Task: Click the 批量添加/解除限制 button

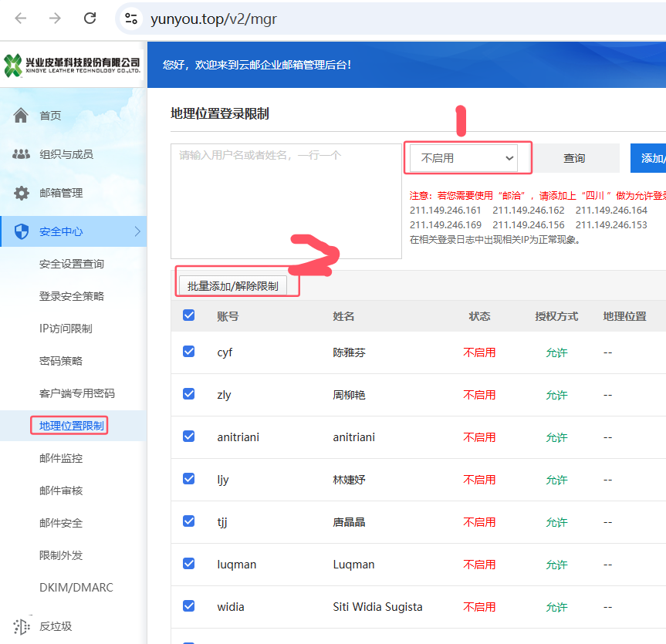Action: pyautogui.click(x=232, y=285)
